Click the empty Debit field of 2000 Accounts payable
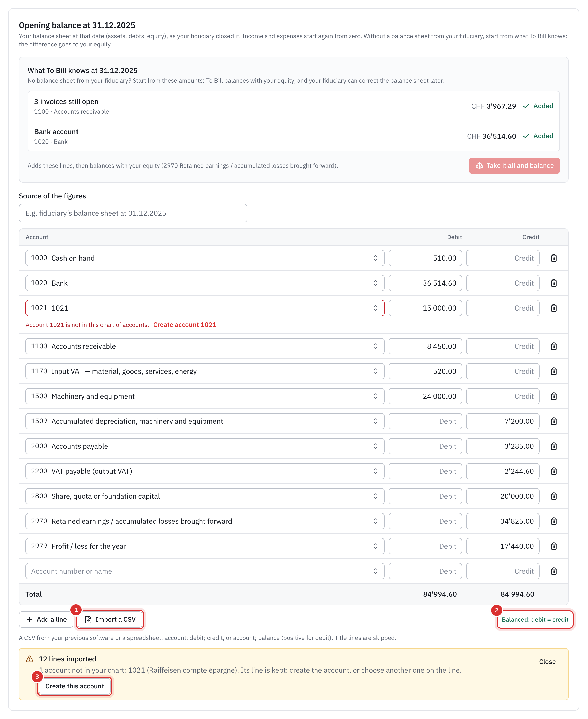 coord(425,446)
